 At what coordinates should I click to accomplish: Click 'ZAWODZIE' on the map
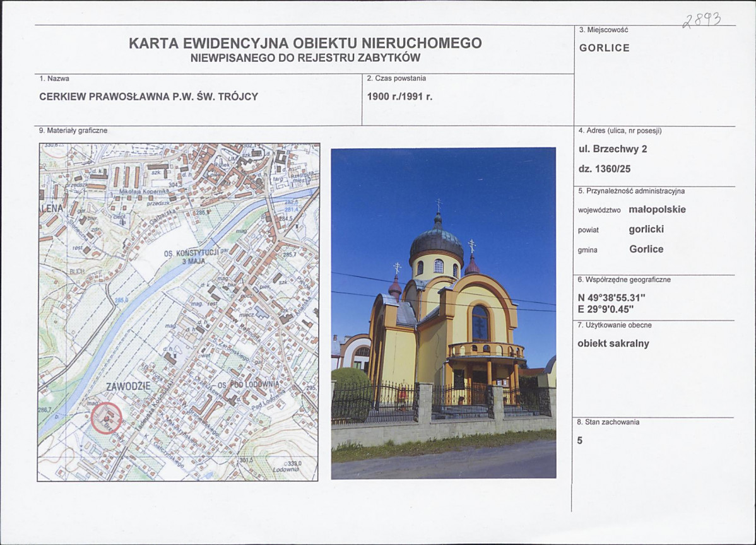pyautogui.click(x=129, y=387)
